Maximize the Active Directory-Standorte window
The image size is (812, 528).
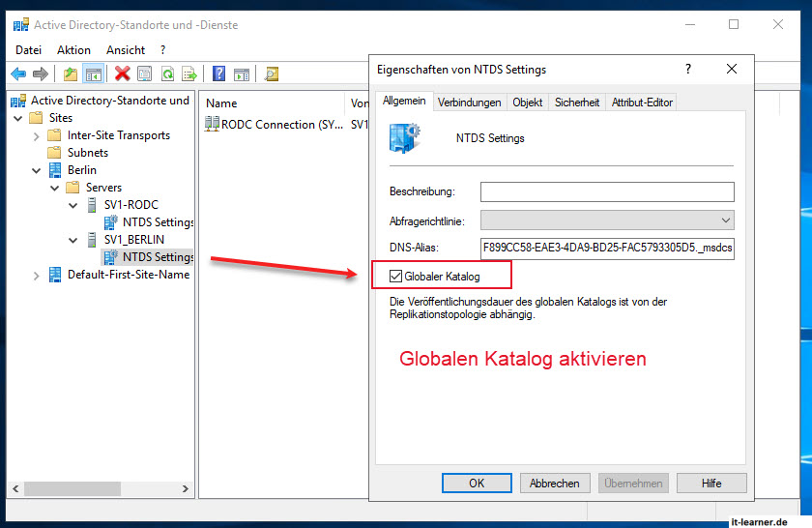click(x=734, y=24)
